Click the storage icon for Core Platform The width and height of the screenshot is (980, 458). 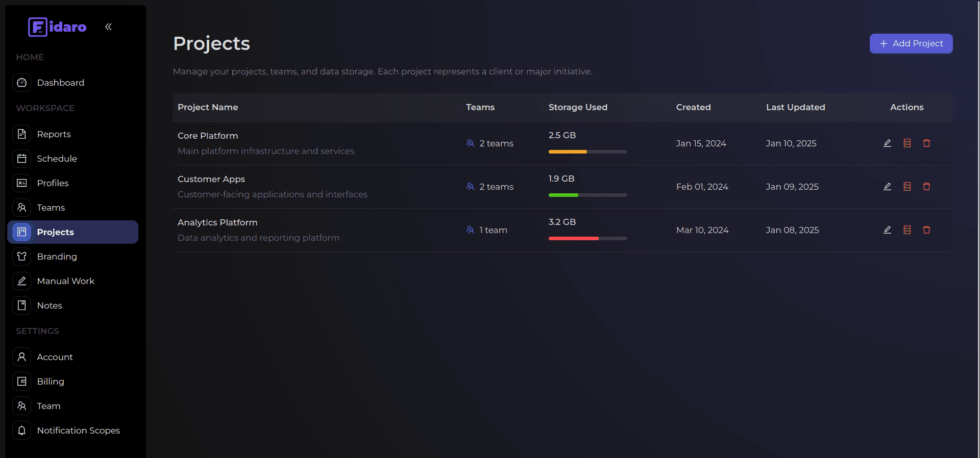click(x=907, y=143)
